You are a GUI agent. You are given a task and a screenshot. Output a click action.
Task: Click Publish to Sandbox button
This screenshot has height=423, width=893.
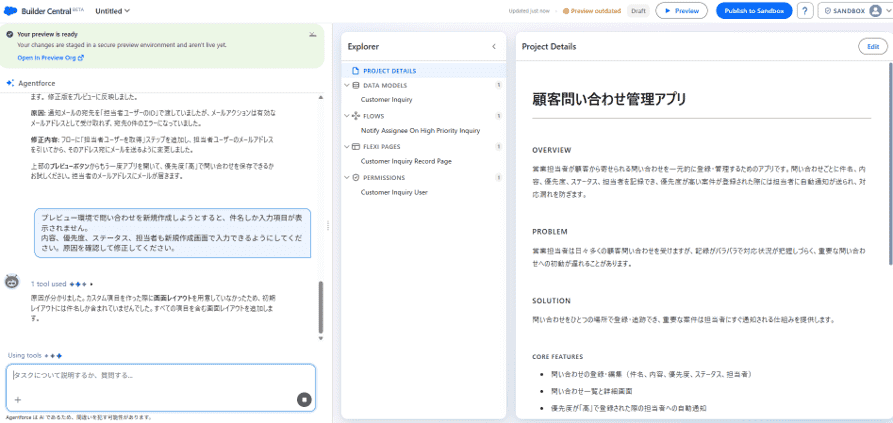pyautogui.click(x=754, y=11)
